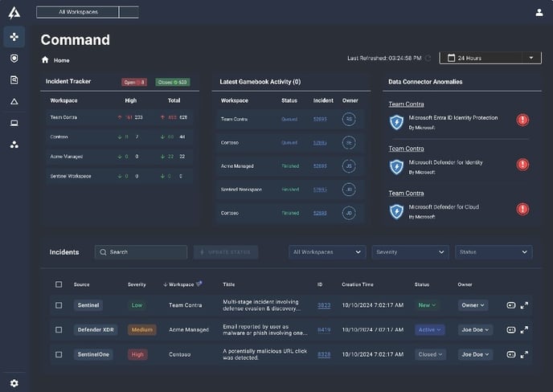Click the app logo at top left
Viewport: 553px width, 392px height.
click(14, 13)
